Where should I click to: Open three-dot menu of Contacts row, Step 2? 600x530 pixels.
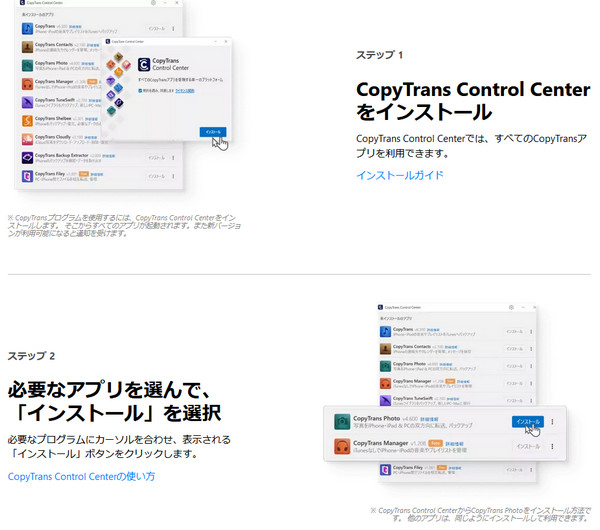click(x=531, y=349)
